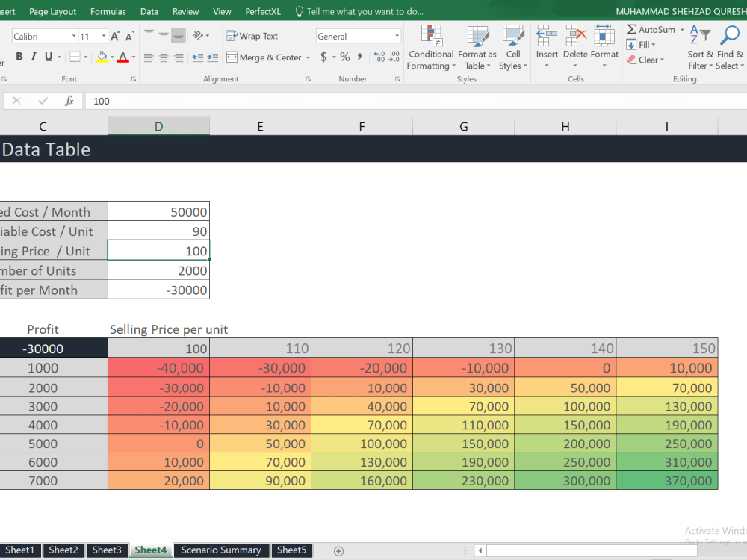Open font color dropdown arrow
The height and width of the screenshot is (560, 747).
134,57
